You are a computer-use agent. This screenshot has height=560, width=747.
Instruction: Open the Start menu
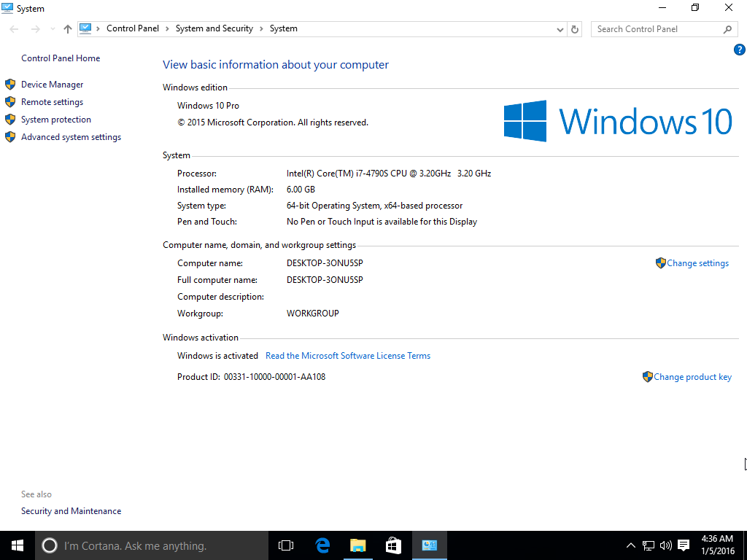tap(18, 545)
